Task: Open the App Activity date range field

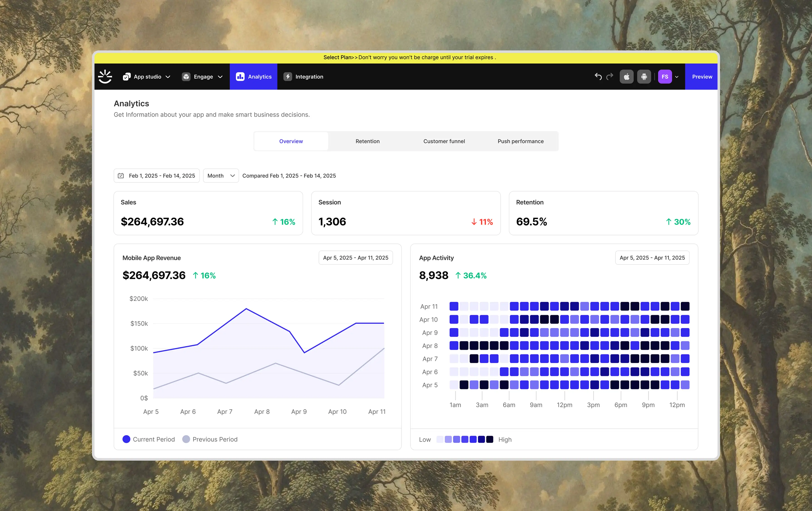Action: [652, 258]
